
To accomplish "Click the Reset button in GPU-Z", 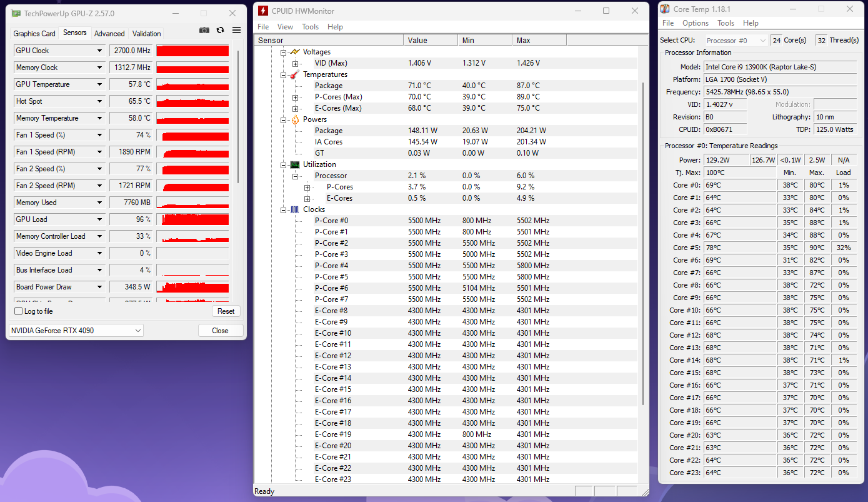I will [x=226, y=311].
